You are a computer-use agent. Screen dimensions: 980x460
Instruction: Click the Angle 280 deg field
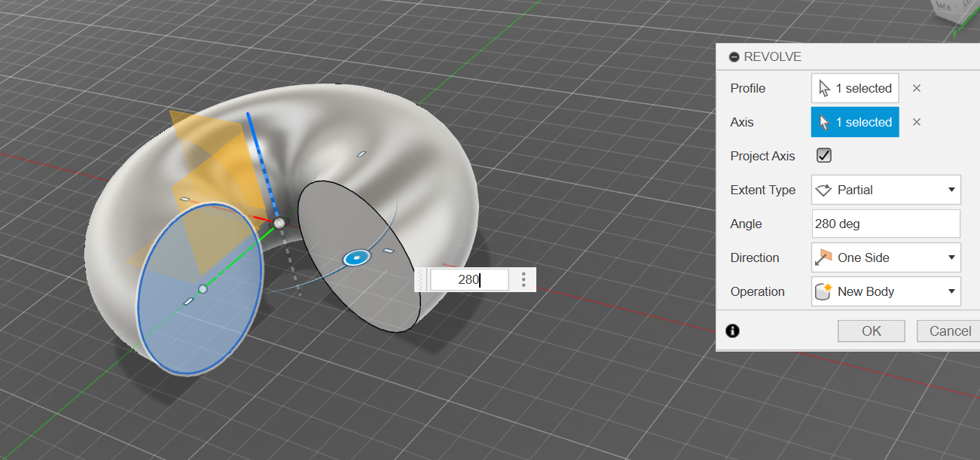pyautogui.click(x=886, y=224)
